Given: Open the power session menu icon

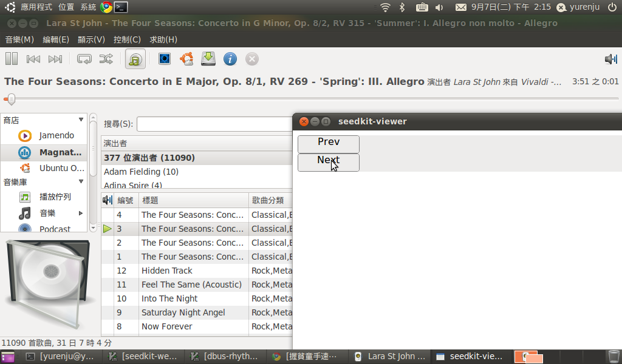Looking at the screenshot, I should coord(612,7).
